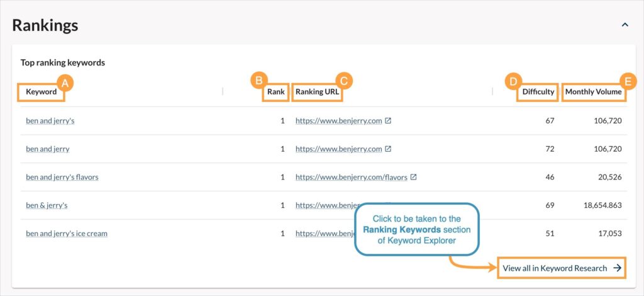The height and width of the screenshot is (296, 644).
Task: Sort by Rank column header
Action: 276,92
